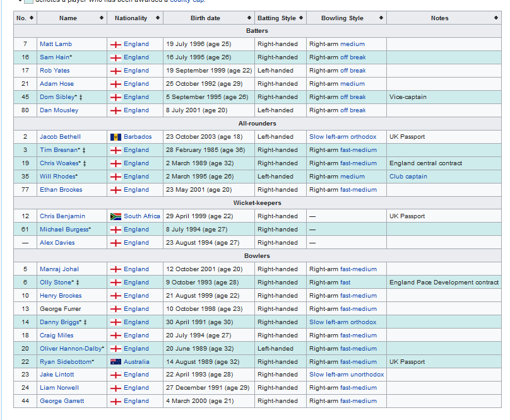Click the 'England central contract' note
The width and height of the screenshot is (510, 420).
pos(426,163)
